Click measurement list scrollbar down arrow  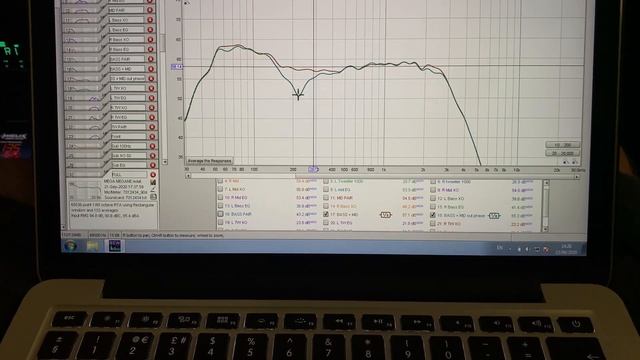164,162
